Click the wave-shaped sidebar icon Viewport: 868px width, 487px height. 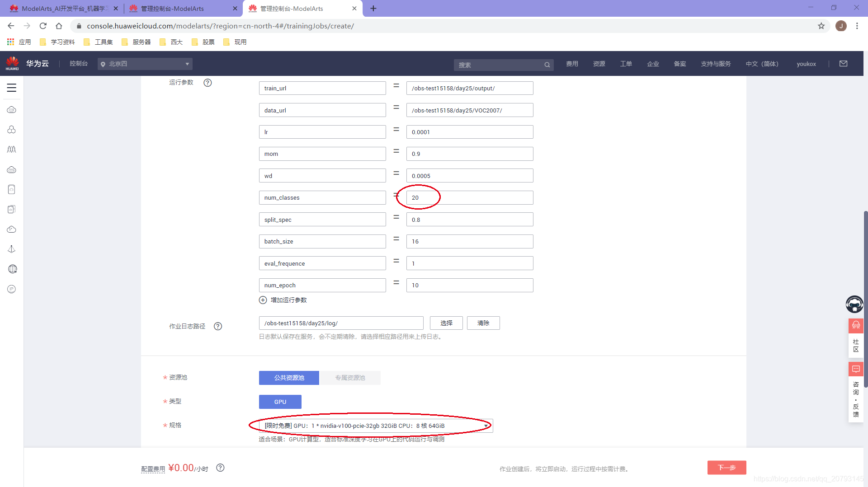[x=12, y=150]
